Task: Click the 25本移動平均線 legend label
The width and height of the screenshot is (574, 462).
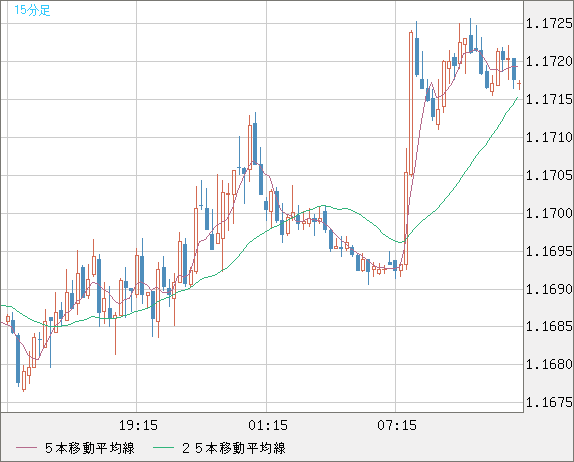Action: 234,448
